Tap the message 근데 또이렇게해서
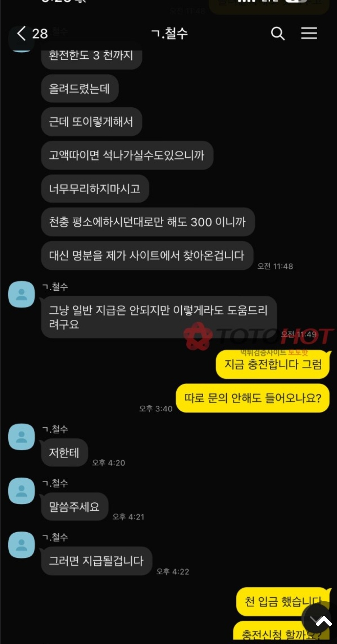Screen dimensions: 337x644 point(91,122)
